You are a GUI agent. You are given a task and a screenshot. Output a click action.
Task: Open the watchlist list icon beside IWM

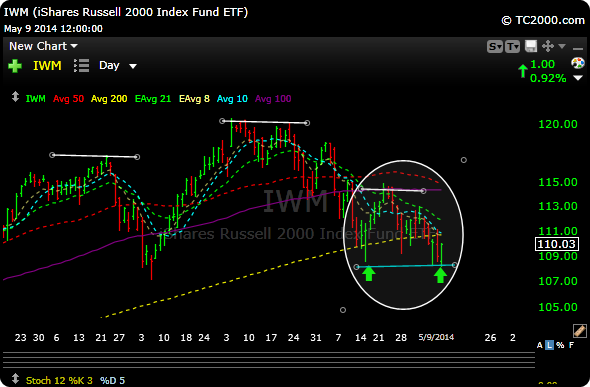pos(82,65)
